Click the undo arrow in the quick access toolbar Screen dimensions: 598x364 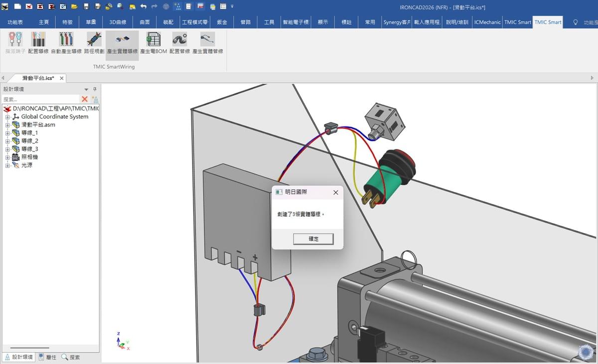[x=144, y=7]
